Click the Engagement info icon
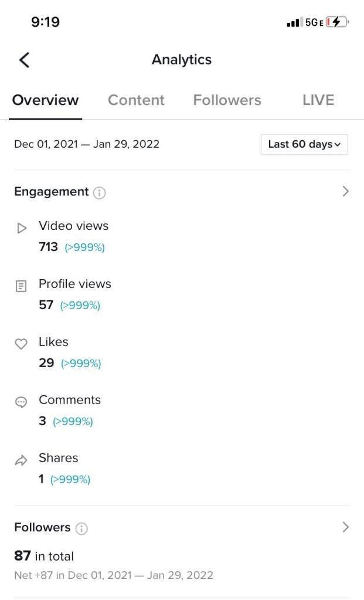 (100, 192)
